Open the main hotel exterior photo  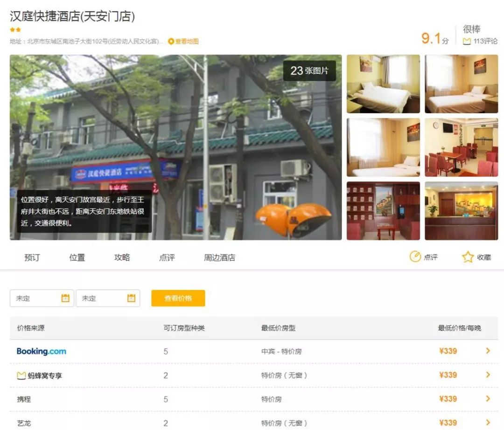tap(175, 147)
